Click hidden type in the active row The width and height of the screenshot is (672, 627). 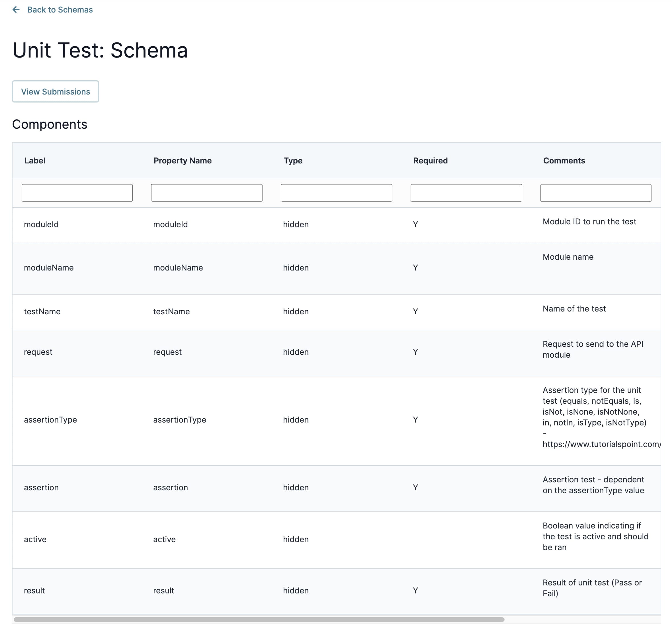tap(296, 540)
